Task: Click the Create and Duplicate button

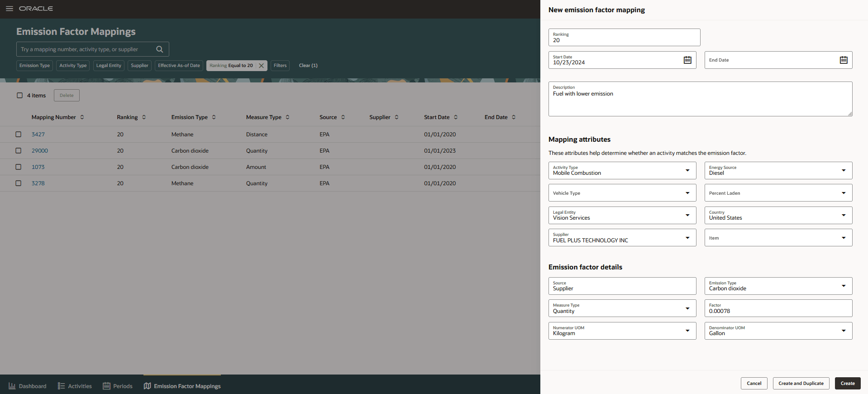Action: (x=801, y=384)
